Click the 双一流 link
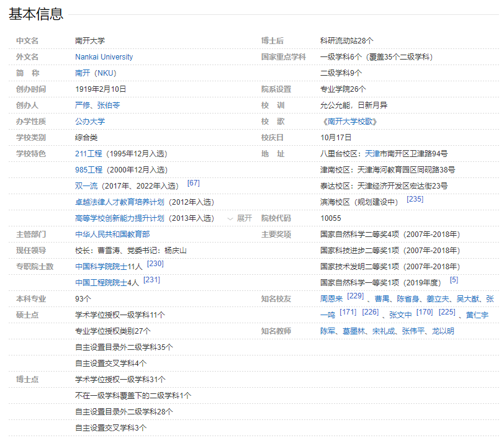Image resolution: width=504 pixels, height=438 pixels. pyautogui.click(x=86, y=186)
